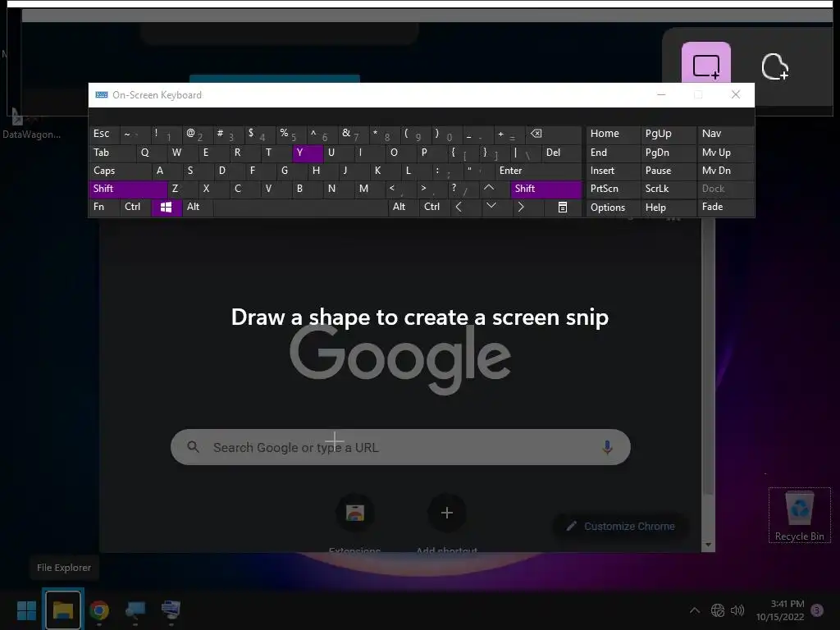
Task: Click the right arrow key on the On-Screen Keyboard
Action: (x=521, y=207)
